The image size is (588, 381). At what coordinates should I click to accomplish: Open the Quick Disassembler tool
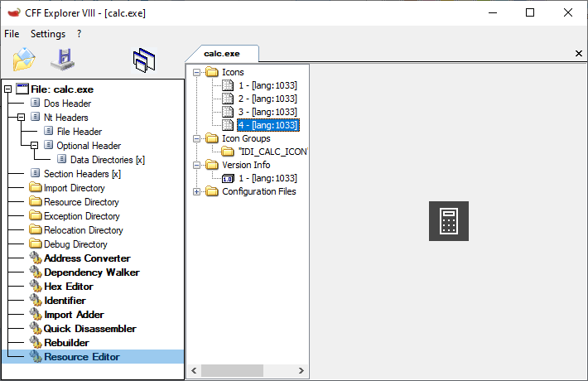click(90, 328)
